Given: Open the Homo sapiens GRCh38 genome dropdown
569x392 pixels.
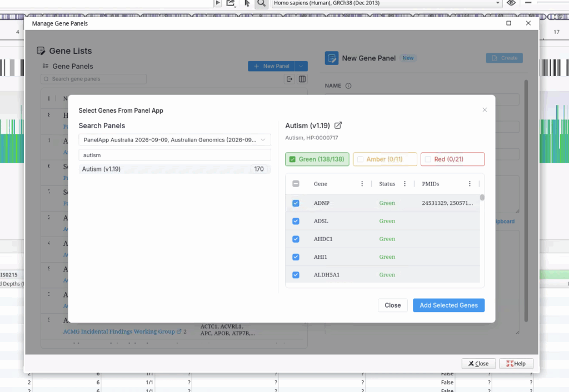Looking at the screenshot, I should point(387,3).
